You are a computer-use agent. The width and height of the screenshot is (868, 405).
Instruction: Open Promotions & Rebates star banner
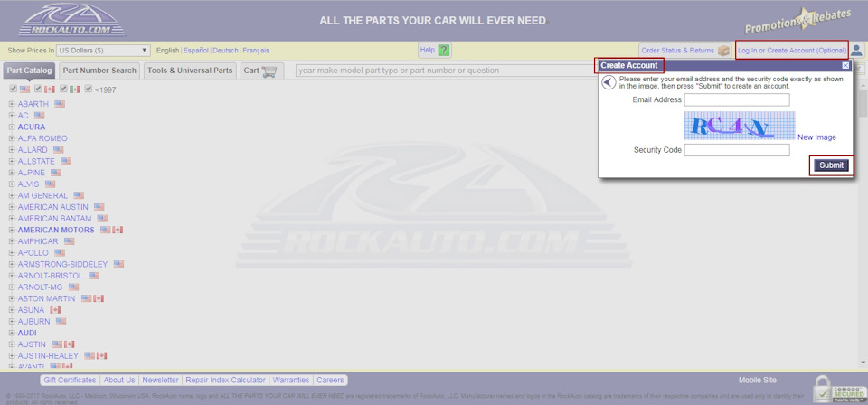(797, 21)
